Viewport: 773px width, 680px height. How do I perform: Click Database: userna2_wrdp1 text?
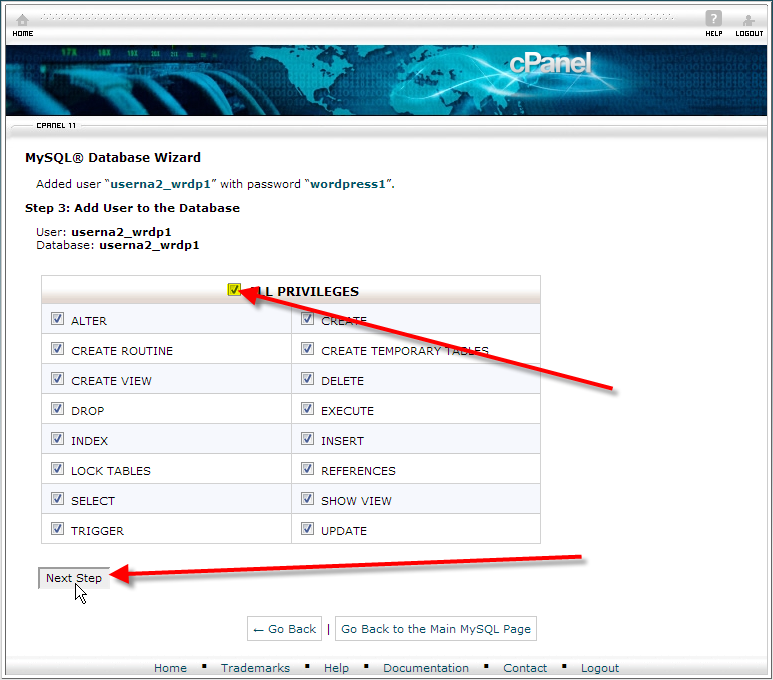click(x=118, y=245)
